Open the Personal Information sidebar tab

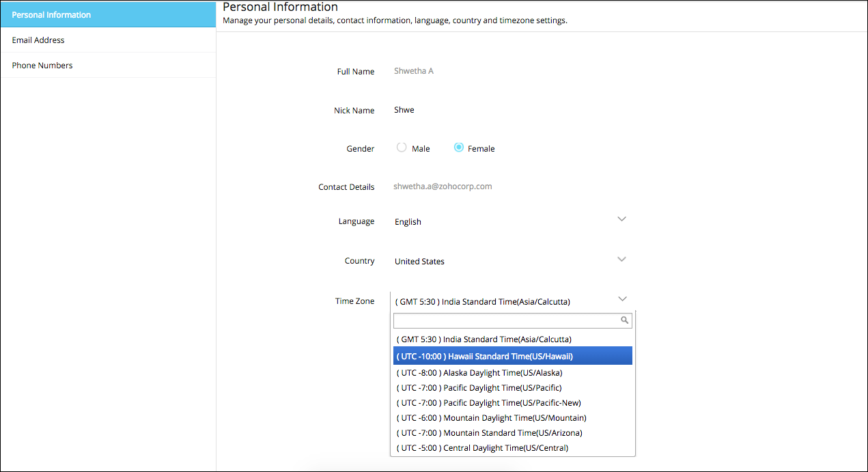coord(108,14)
